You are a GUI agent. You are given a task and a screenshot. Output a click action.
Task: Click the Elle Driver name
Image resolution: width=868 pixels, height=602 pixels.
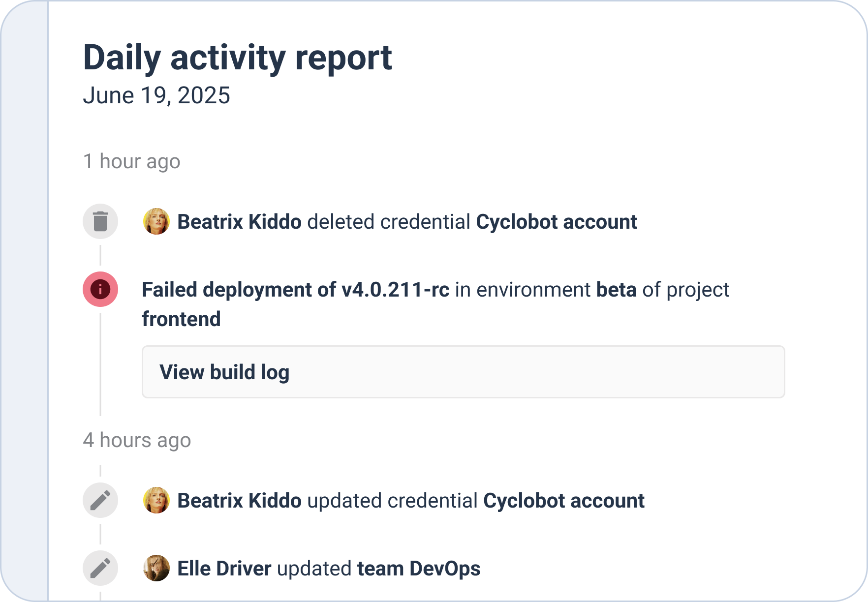224,569
